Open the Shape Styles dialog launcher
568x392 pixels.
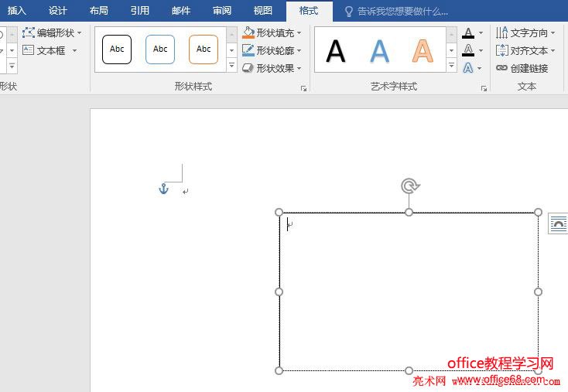pos(303,89)
